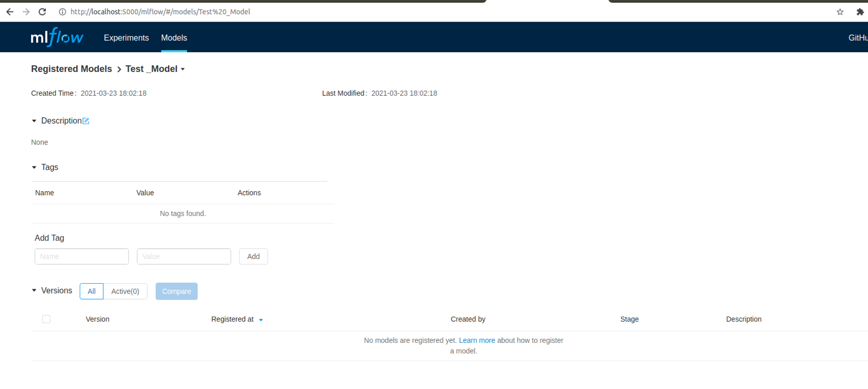Collapse the Description section
868x389 pixels.
pos(34,121)
